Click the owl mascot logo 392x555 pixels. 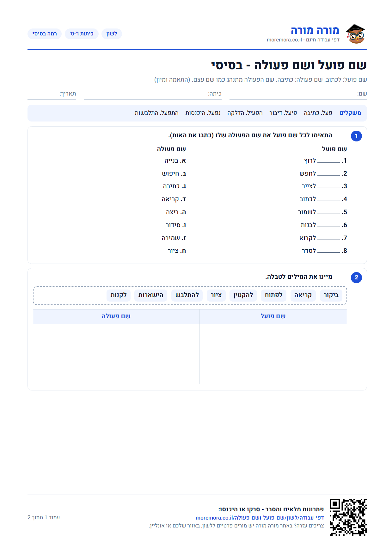(355, 34)
